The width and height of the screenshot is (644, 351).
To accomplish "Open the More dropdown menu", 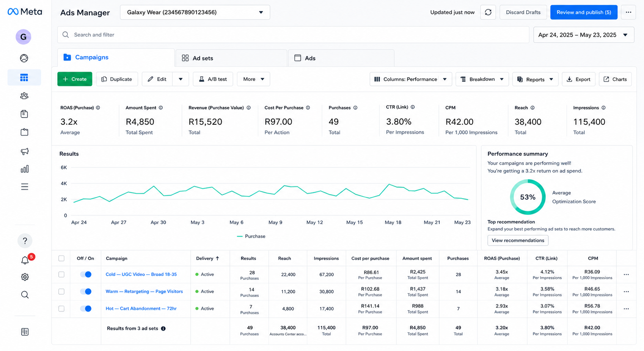I will point(254,79).
